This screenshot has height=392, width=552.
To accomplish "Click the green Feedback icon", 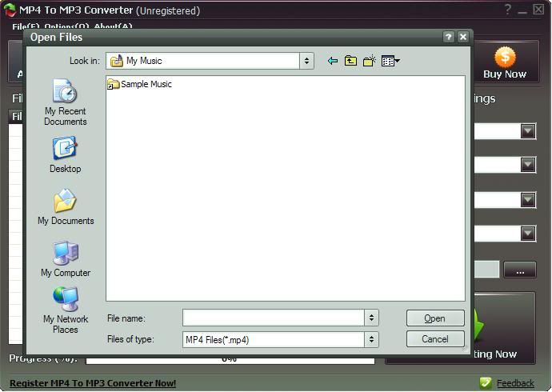I will click(486, 382).
